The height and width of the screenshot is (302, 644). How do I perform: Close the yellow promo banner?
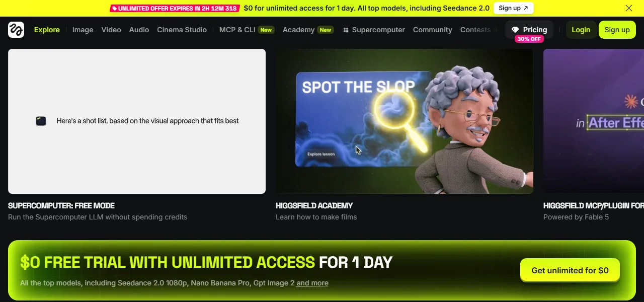(x=629, y=8)
